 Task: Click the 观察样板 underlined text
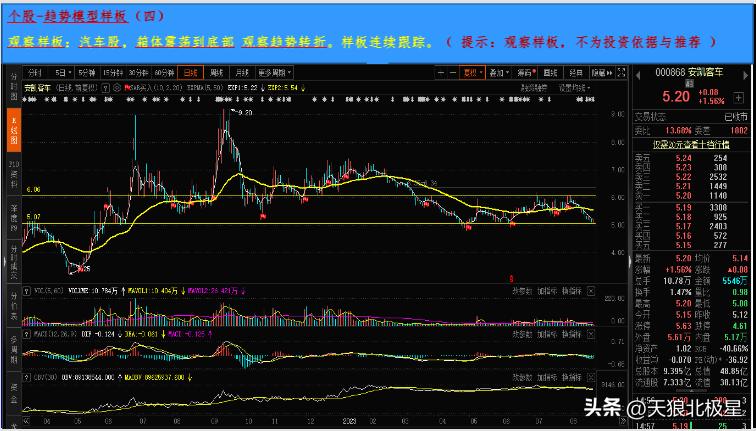click(35, 42)
